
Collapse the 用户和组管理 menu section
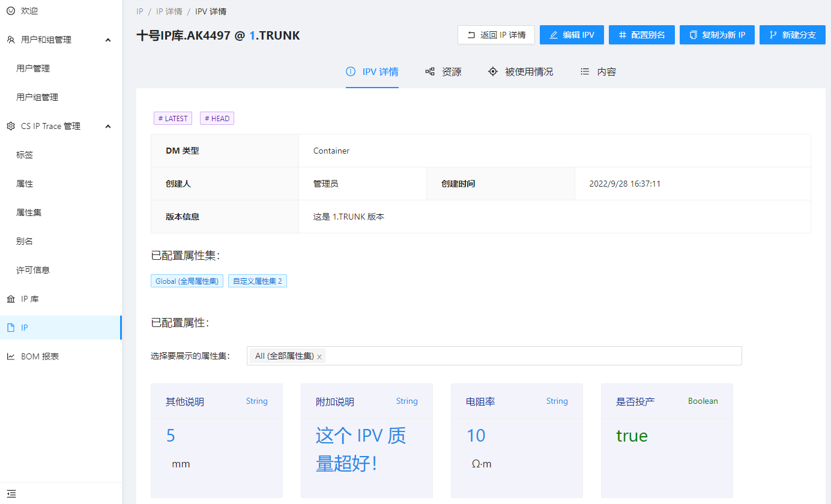coord(108,40)
